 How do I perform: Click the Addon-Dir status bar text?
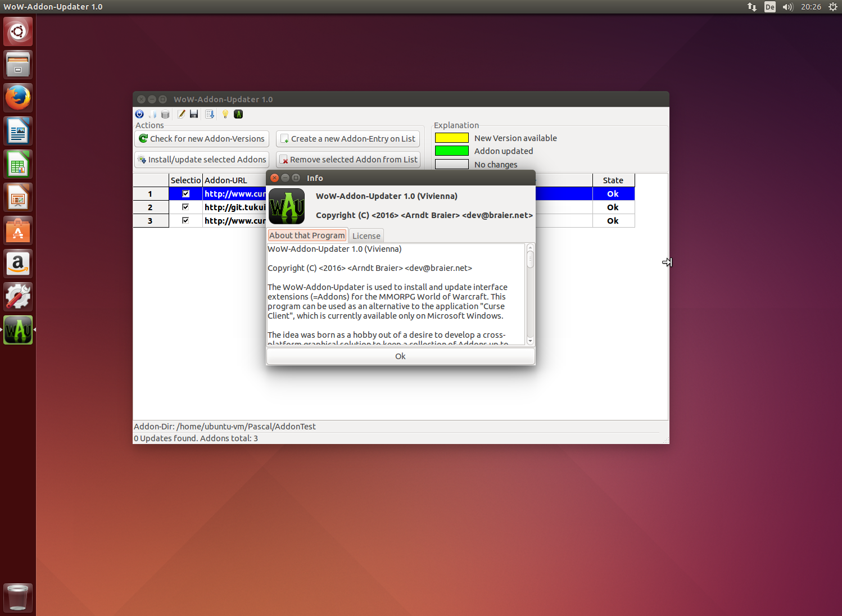click(225, 427)
